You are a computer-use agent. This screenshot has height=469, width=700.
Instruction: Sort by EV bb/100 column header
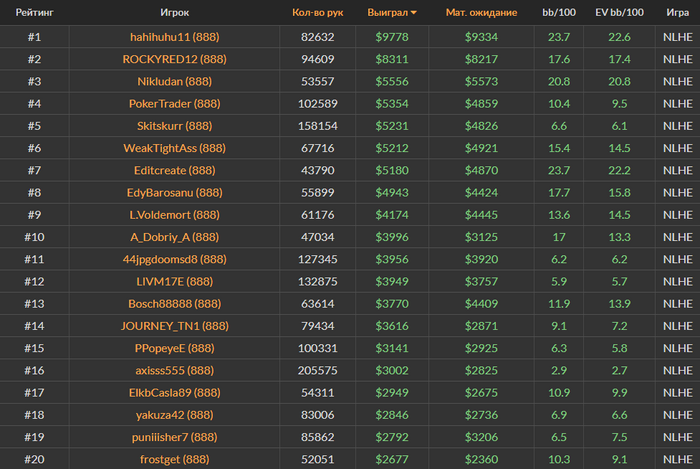(x=619, y=12)
